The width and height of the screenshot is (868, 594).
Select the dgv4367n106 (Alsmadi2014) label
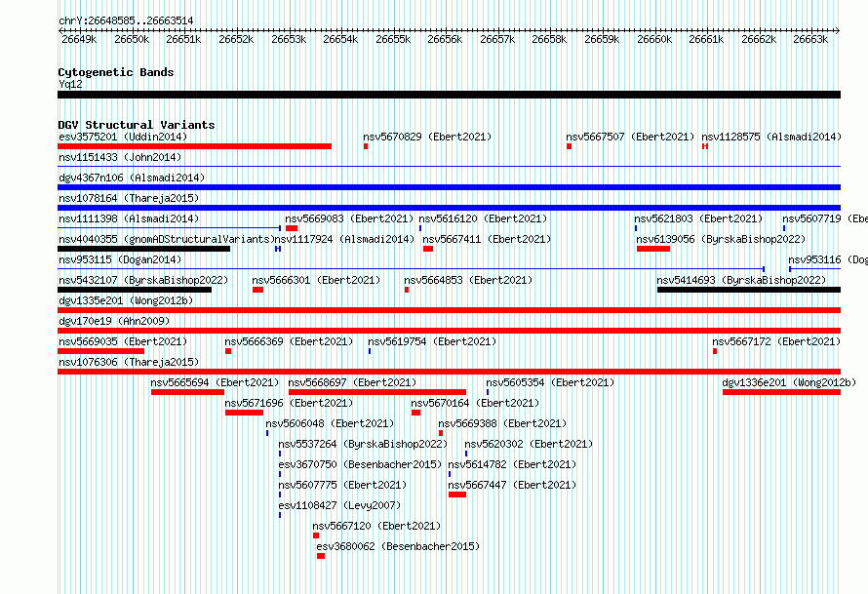(x=132, y=178)
